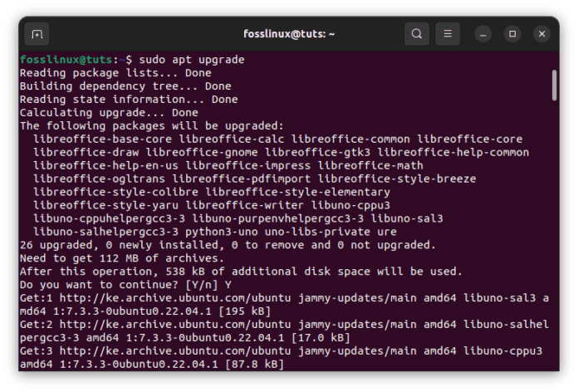
Task: Open a new terminal tab
Action: coord(37,34)
